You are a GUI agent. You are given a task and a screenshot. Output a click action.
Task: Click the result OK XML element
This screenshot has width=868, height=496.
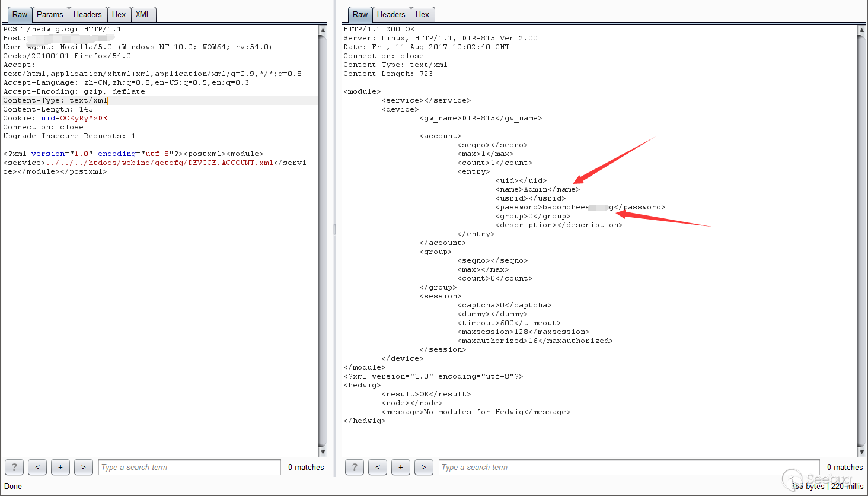click(x=426, y=394)
